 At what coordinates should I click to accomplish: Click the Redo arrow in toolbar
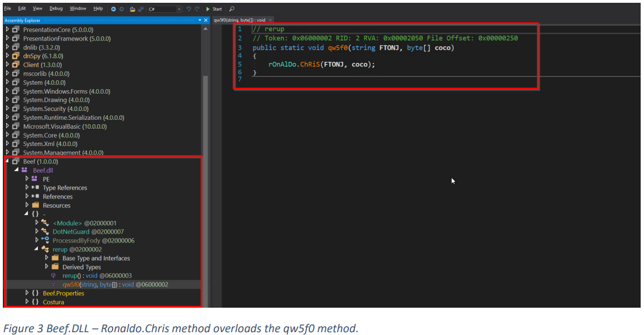pyautogui.click(x=197, y=9)
